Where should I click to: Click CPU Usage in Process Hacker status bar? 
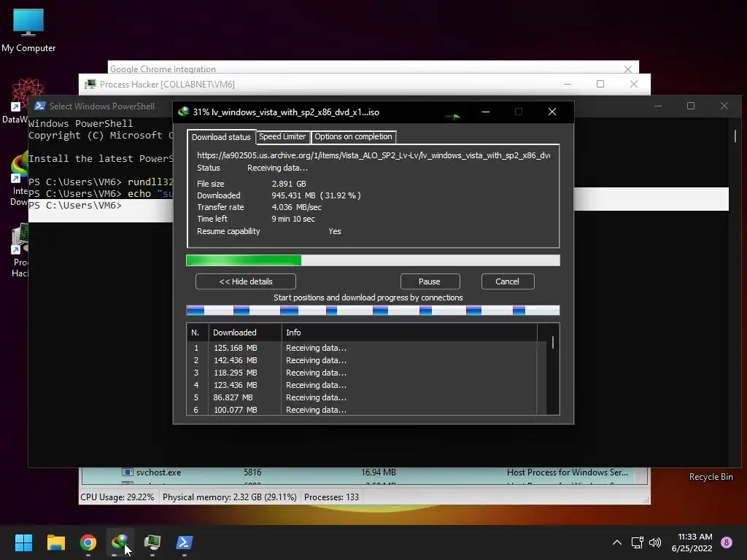(117, 497)
